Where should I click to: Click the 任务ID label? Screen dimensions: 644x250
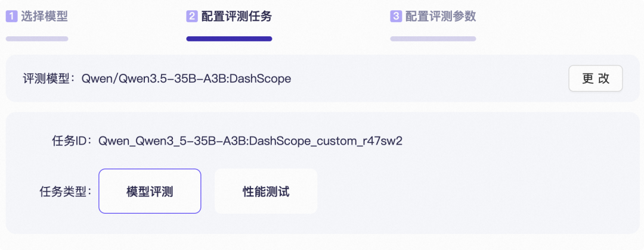coord(68,141)
